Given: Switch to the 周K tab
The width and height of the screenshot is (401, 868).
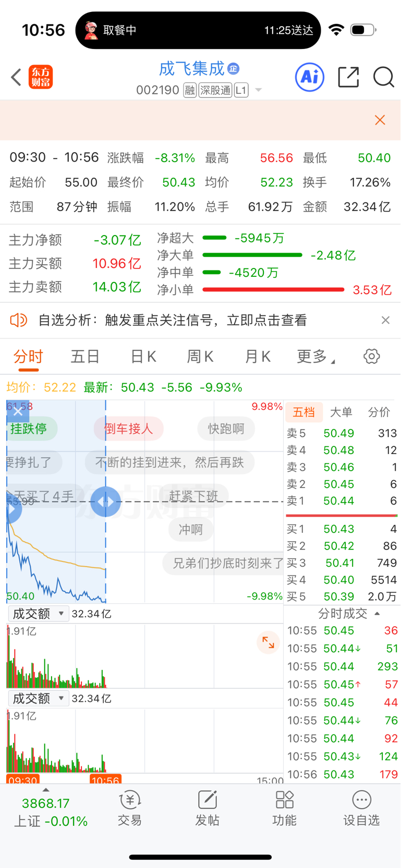Looking at the screenshot, I should click(200, 357).
